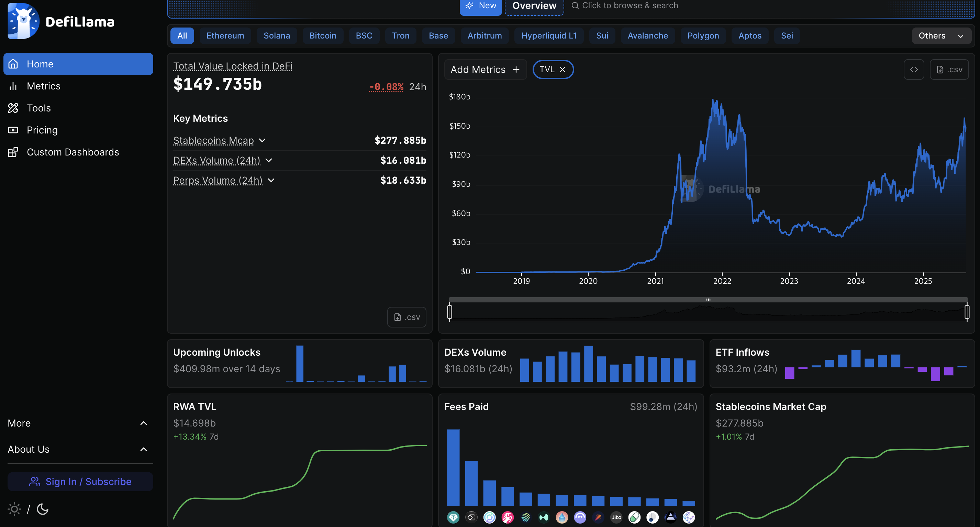980x527 pixels.
Task: Switch to dark theme moon icon
Action: tap(43, 509)
